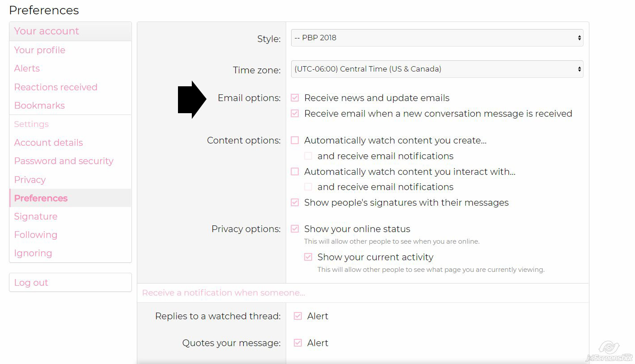This screenshot has width=635, height=364.
Task: Open Your profile page
Action: click(x=40, y=50)
